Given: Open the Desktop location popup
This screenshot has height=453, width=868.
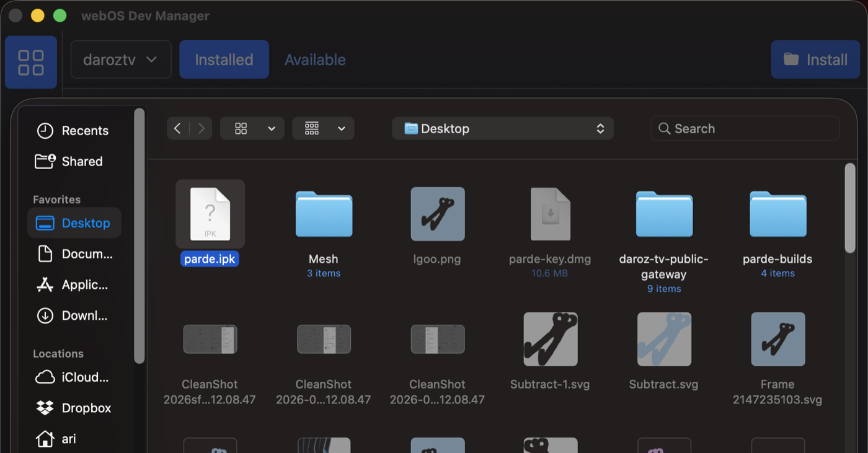Looking at the screenshot, I should (x=503, y=128).
